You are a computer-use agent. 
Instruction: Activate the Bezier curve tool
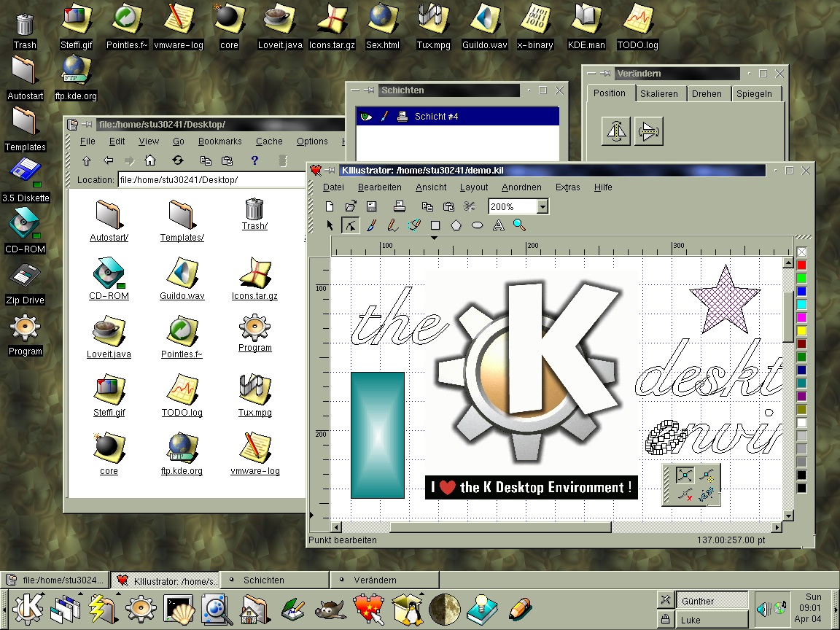point(414,225)
